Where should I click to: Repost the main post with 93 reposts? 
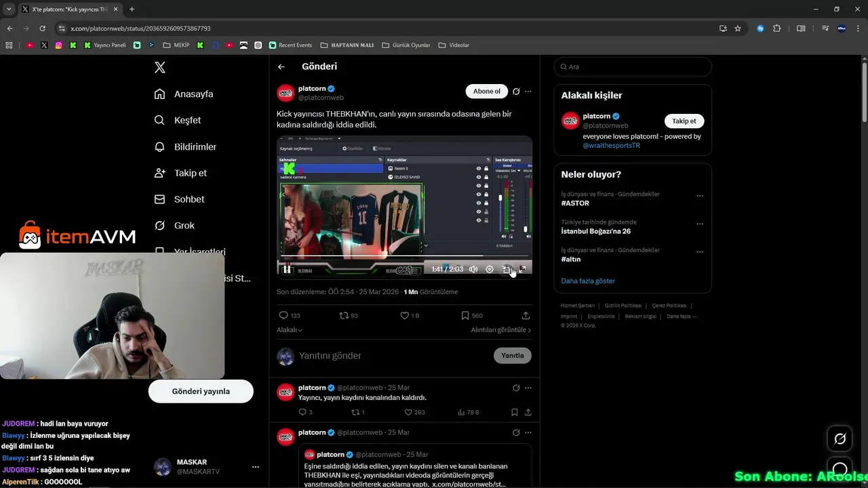[x=349, y=316]
